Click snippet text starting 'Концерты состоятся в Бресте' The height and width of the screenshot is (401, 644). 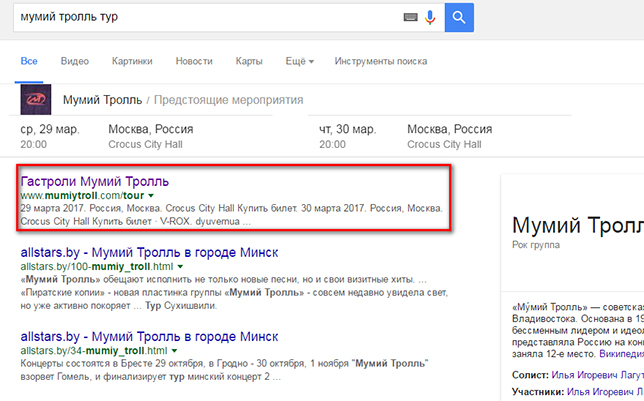(224, 370)
